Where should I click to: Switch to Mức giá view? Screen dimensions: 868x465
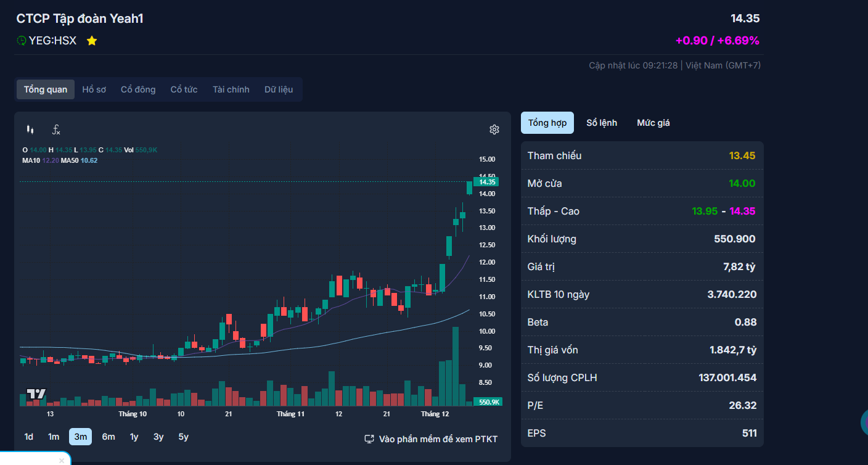click(653, 123)
